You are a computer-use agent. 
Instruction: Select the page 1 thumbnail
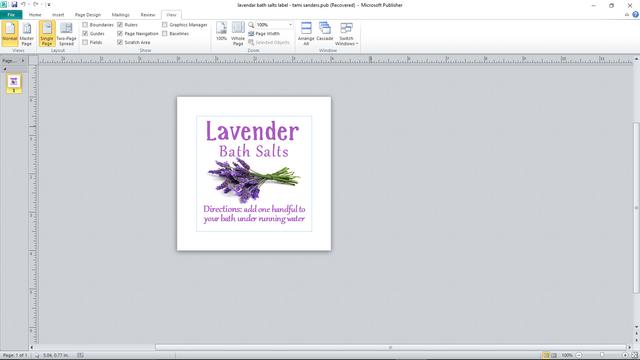(14, 81)
